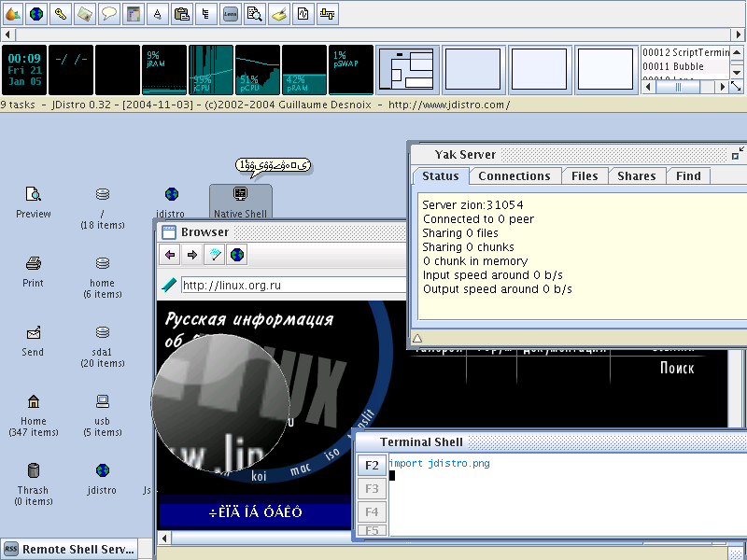Switch to the first virtual desktop thumbnail
Viewport: 747px width, 560px height.
[407, 69]
